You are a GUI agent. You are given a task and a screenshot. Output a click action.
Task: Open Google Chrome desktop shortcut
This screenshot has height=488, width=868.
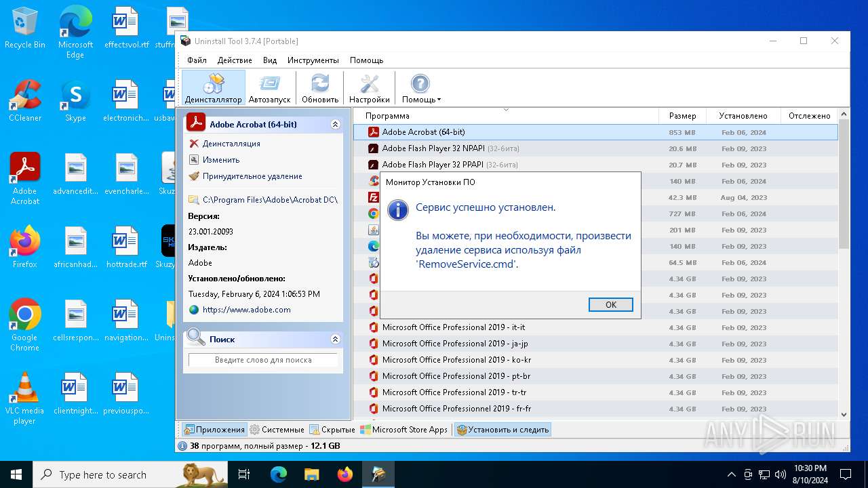25,325
